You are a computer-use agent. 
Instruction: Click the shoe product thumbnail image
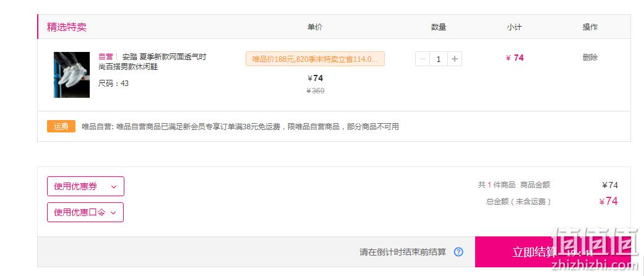tap(72, 75)
